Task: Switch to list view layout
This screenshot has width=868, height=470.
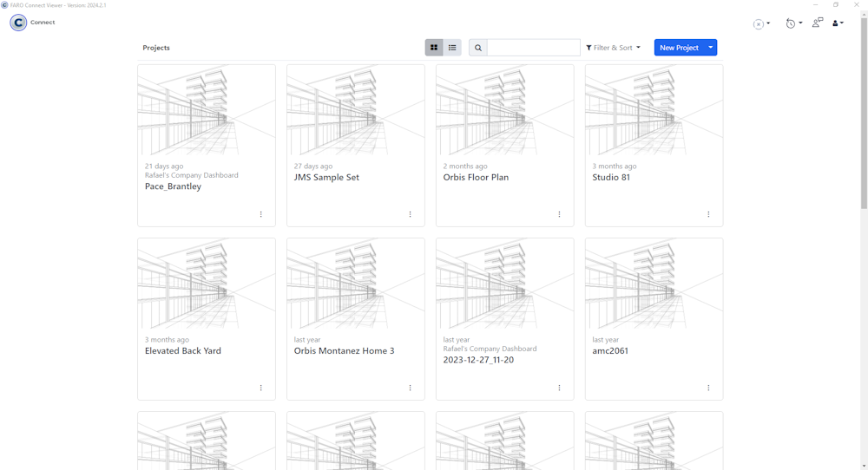Action: point(452,48)
